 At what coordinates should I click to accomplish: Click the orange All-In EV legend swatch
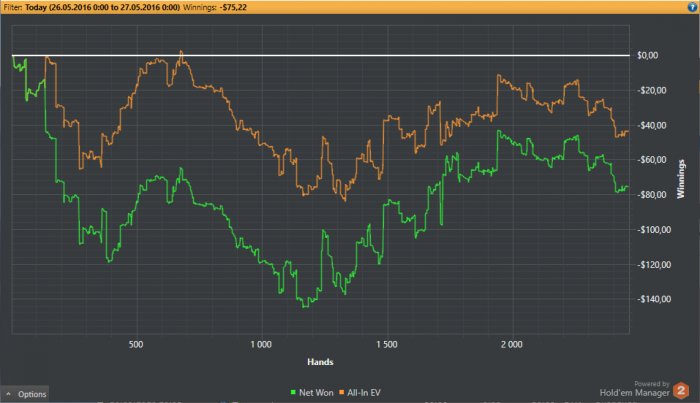coord(342,392)
